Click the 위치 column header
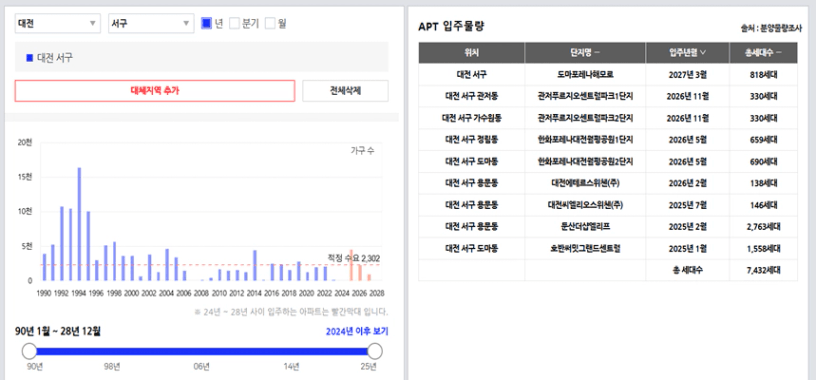This screenshot has width=816, height=380. coord(471,53)
